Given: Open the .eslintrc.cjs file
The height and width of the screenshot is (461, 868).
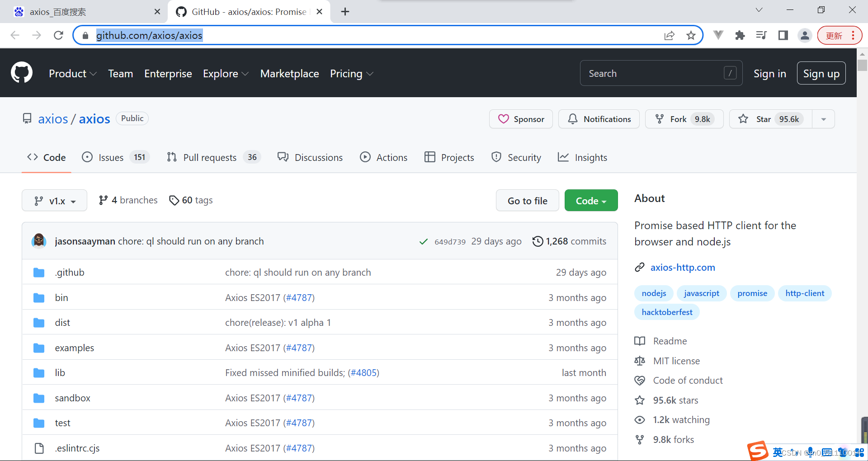Looking at the screenshot, I should (x=77, y=448).
